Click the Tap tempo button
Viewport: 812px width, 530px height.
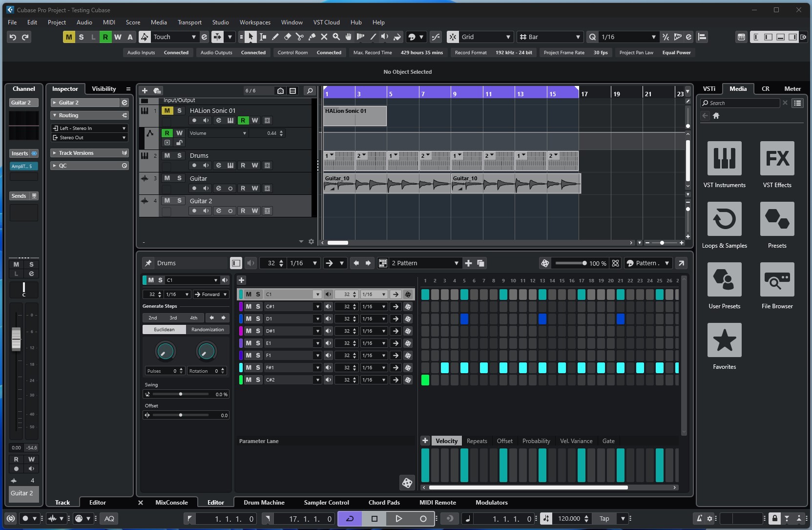[x=604, y=519]
